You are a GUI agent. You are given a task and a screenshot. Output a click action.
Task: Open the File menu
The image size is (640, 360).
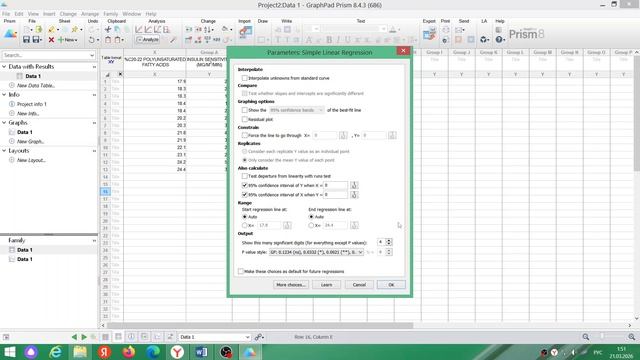(x=6, y=14)
